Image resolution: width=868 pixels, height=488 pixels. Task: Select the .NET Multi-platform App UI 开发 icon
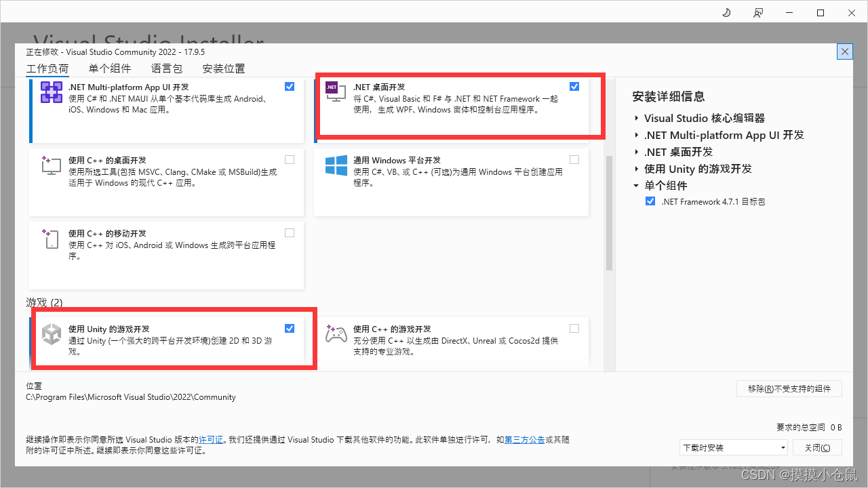[51, 92]
